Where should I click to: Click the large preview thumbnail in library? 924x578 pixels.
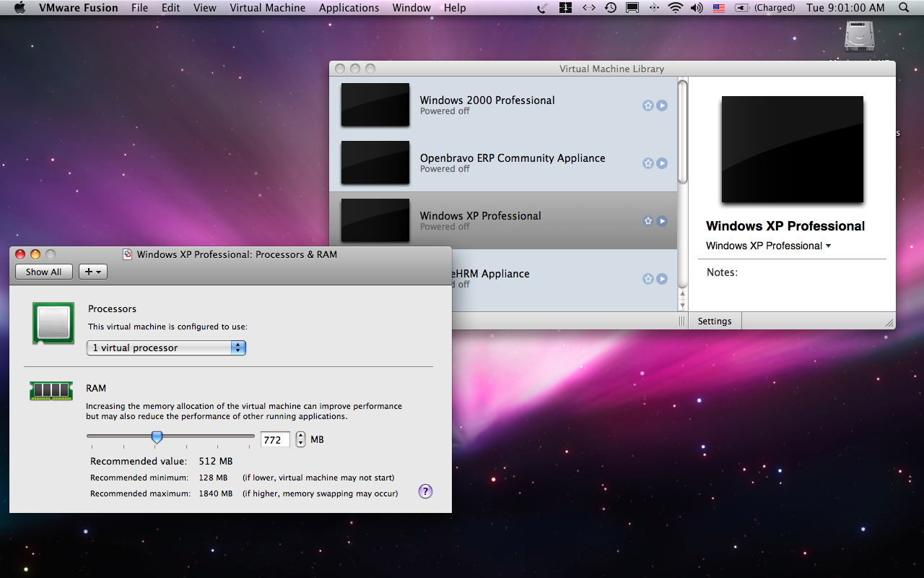pyautogui.click(x=793, y=149)
